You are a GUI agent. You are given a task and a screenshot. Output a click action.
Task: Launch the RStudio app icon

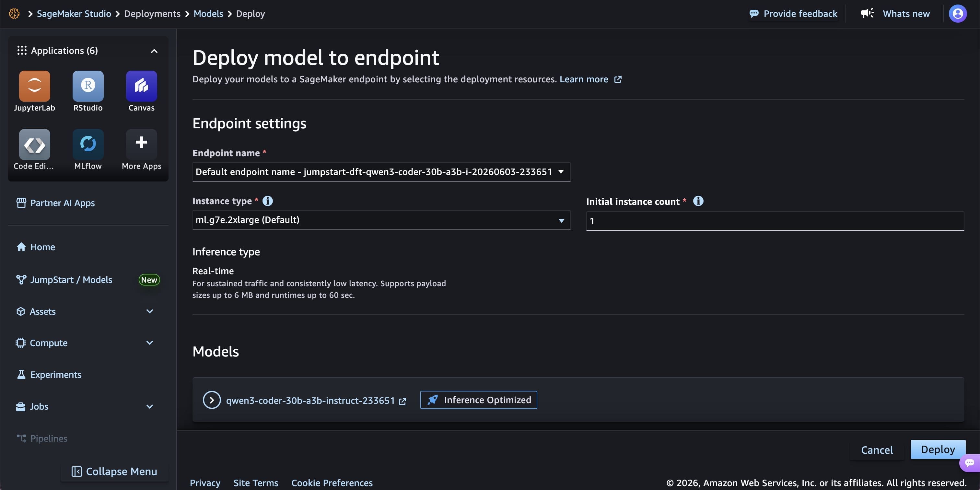coord(88,86)
